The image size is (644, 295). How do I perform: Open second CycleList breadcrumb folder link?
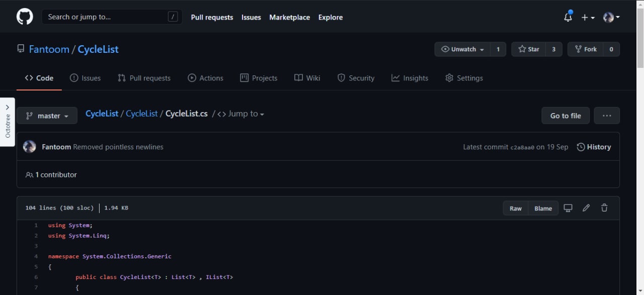point(142,114)
